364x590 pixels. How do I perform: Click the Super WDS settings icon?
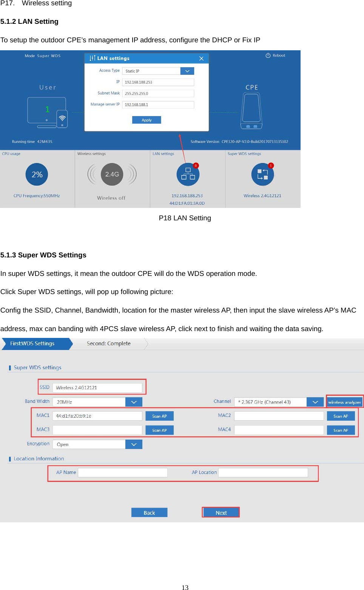click(x=262, y=174)
